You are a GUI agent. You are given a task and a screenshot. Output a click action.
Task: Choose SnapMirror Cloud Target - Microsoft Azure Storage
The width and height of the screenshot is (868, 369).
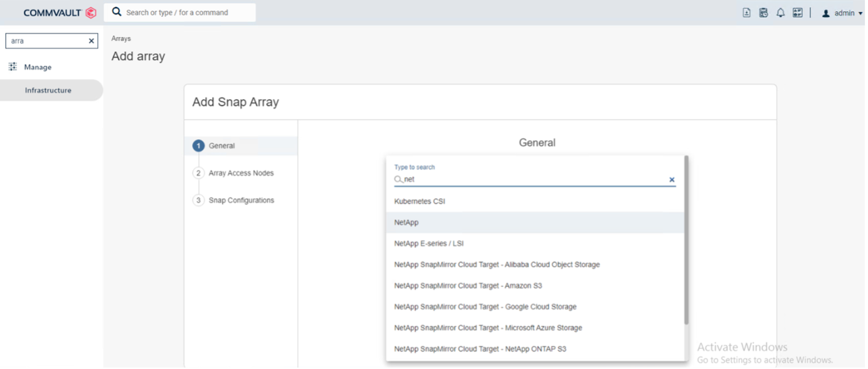488,328
